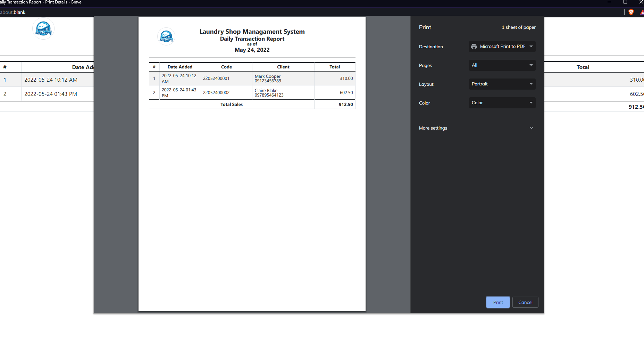This screenshot has width=644, height=347.
Task: Click 'Client' column header in preview
Action: coord(283,67)
